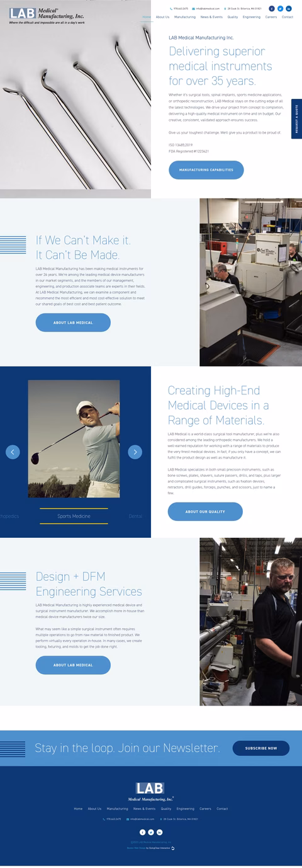Image resolution: width=302 pixels, height=868 pixels.
Task: Open Careers in footer navigation
Action: (206, 809)
